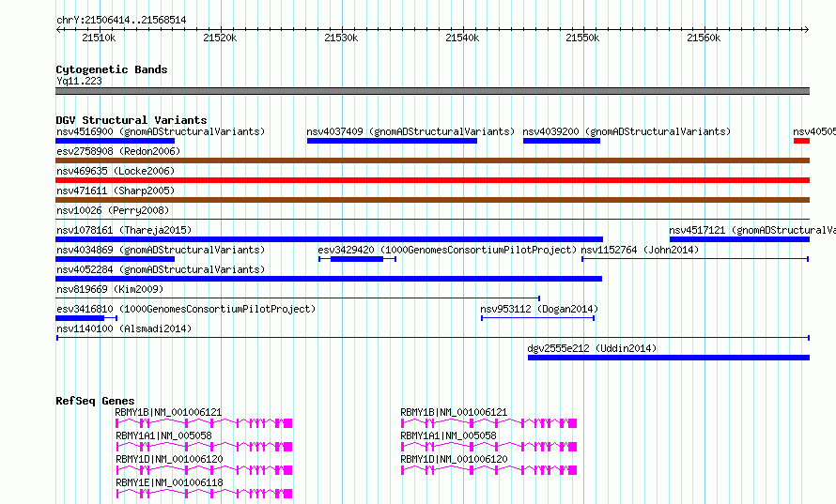
Task: Select the red nsv469635 (Locke2006) variant
Action: coord(432,180)
